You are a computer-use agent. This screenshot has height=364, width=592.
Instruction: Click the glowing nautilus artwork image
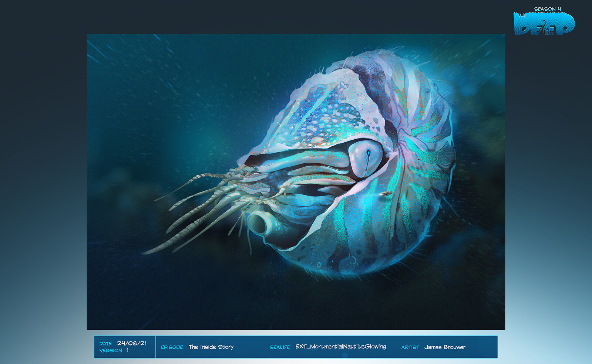pos(296,182)
